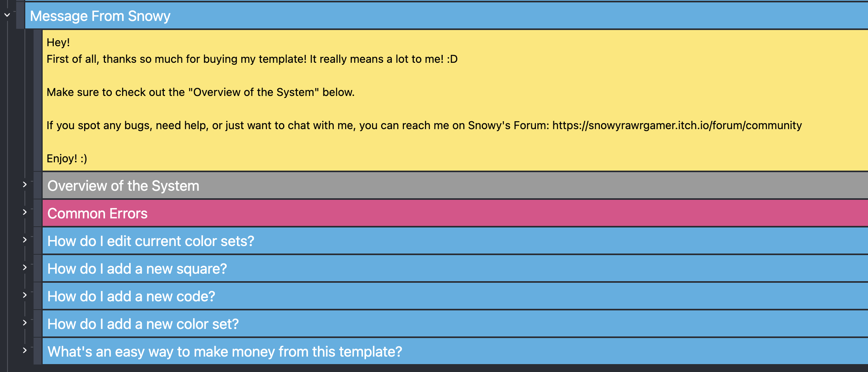Viewport: 868px width, 372px height.
Task: Expand the Overview of the System group
Action: [24, 184]
